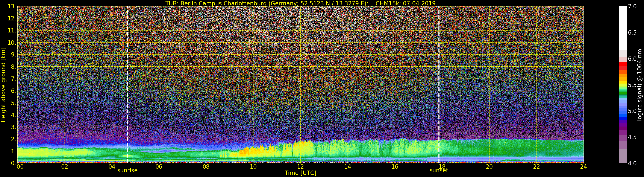Click the '2.' height tick label
Viewport: 644px width, 177px height.
click(x=14, y=139)
